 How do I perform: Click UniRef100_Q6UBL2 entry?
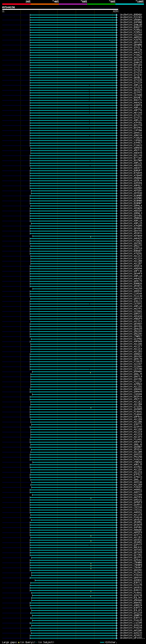click(x=131, y=77)
